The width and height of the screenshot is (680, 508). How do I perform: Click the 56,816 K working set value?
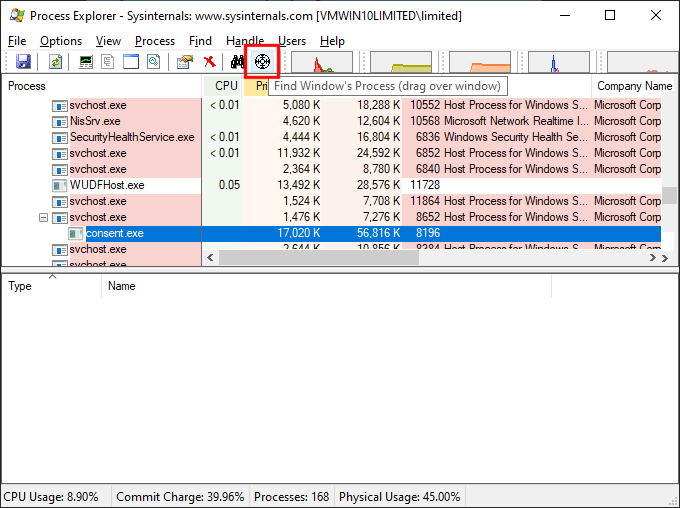point(379,233)
